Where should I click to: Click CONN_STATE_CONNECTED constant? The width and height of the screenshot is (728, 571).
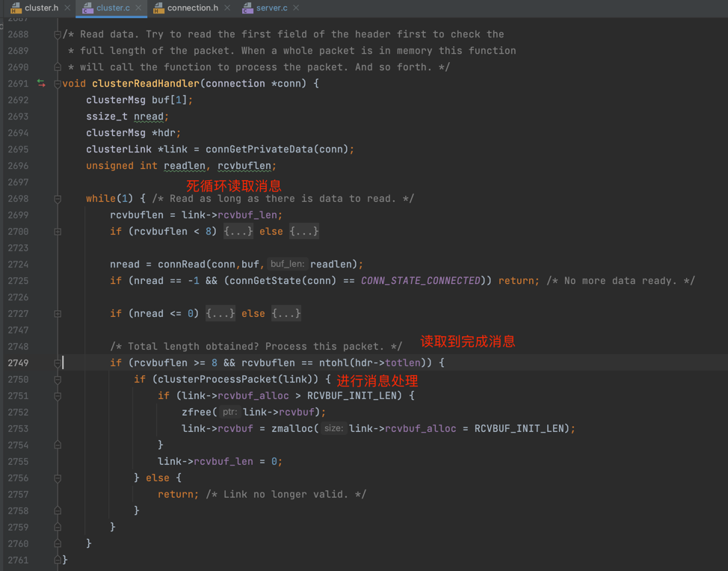point(421,280)
